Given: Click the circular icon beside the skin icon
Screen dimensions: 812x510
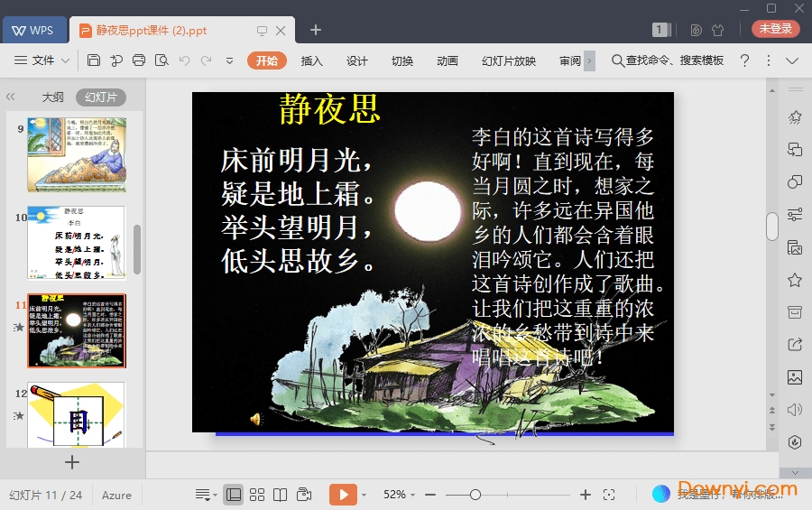Looking at the screenshot, I should click(x=696, y=30).
